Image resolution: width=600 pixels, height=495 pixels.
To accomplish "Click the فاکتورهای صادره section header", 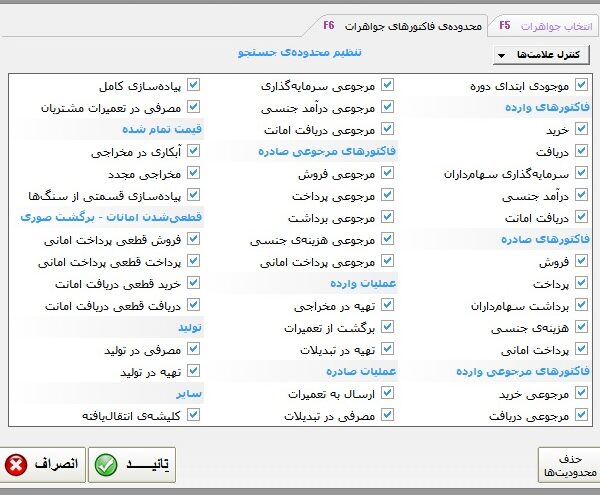I will click(545, 239).
